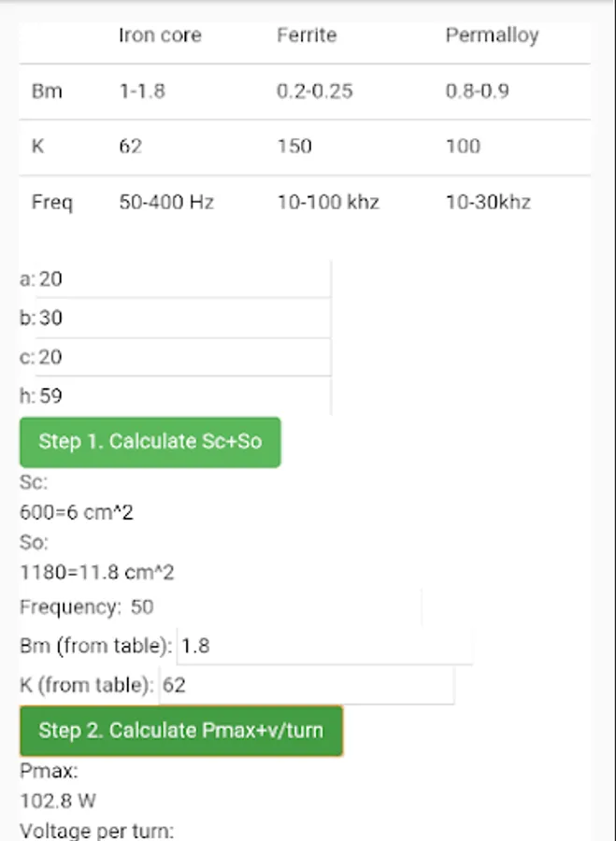Screen dimensions: 616x841
Task: Select the Iron core Bm value 1-1.8
Action: coord(142,92)
